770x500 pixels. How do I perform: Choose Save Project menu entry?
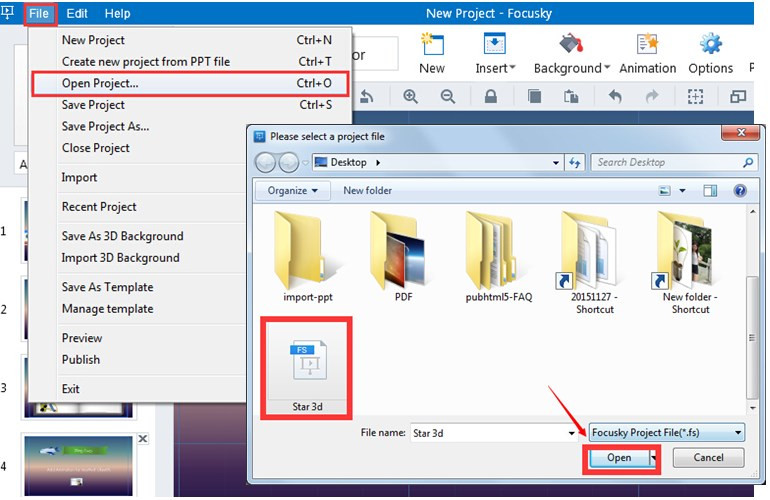pyautogui.click(x=190, y=105)
